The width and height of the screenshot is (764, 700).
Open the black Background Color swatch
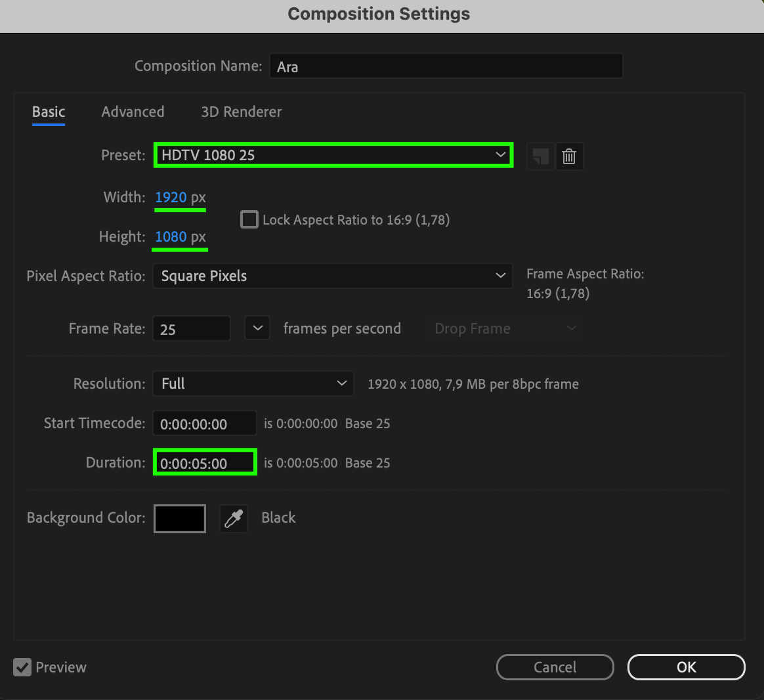(x=180, y=519)
